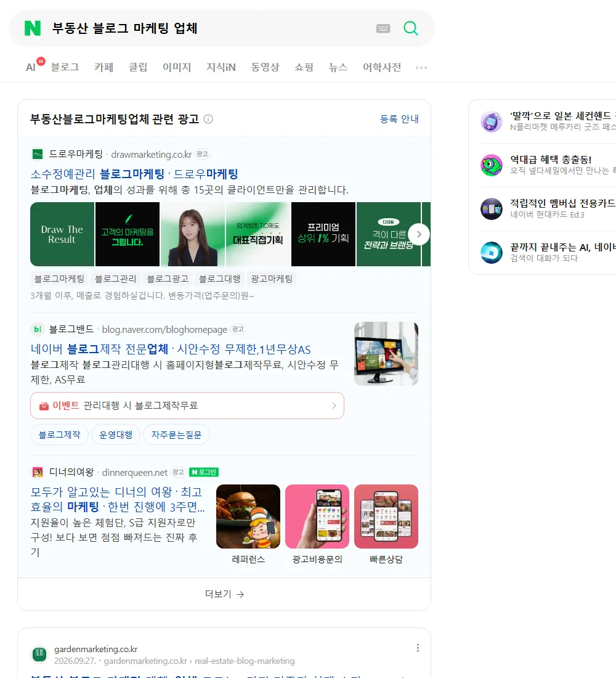Viewport: 616px width, 678px height.
Task: Click the 격이 다른 전략과 브랜딩 thumbnail
Action: [389, 234]
